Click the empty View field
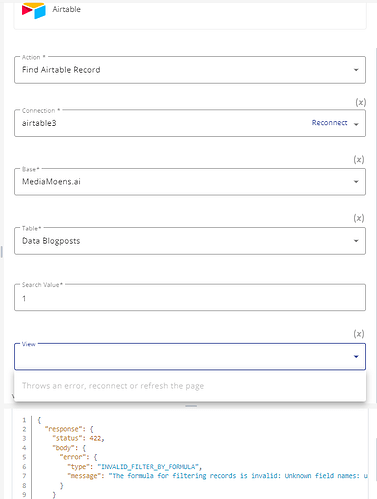The height and width of the screenshot is (499, 377). coord(190,357)
